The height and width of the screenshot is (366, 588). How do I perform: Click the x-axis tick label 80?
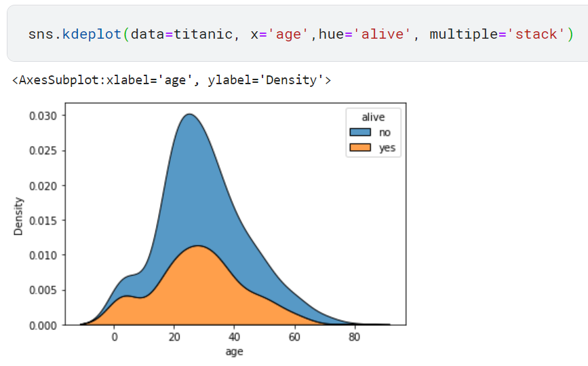pos(355,337)
